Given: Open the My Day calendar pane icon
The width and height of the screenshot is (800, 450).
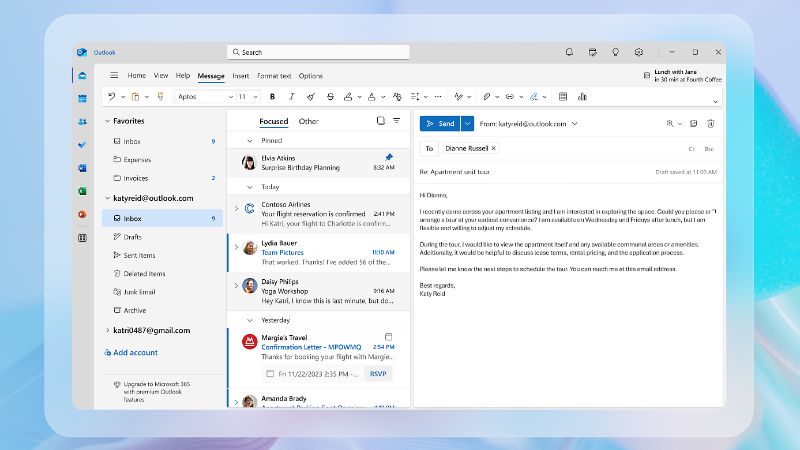Looking at the screenshot, I should point(592,52).
